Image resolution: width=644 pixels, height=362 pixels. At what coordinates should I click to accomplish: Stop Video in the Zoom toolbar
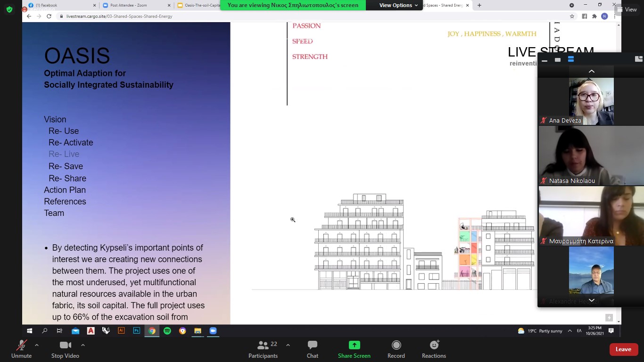[65, 349]
